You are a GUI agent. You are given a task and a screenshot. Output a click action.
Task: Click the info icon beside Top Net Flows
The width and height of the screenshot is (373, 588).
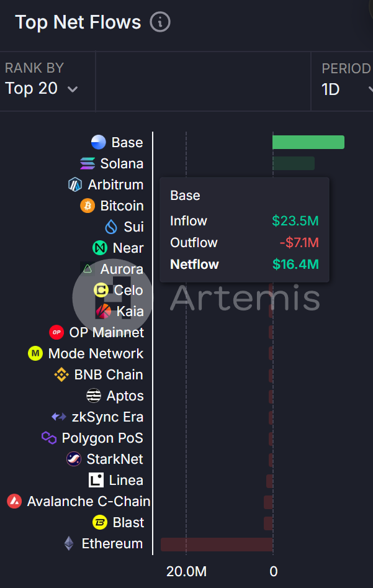pos(160,22)
